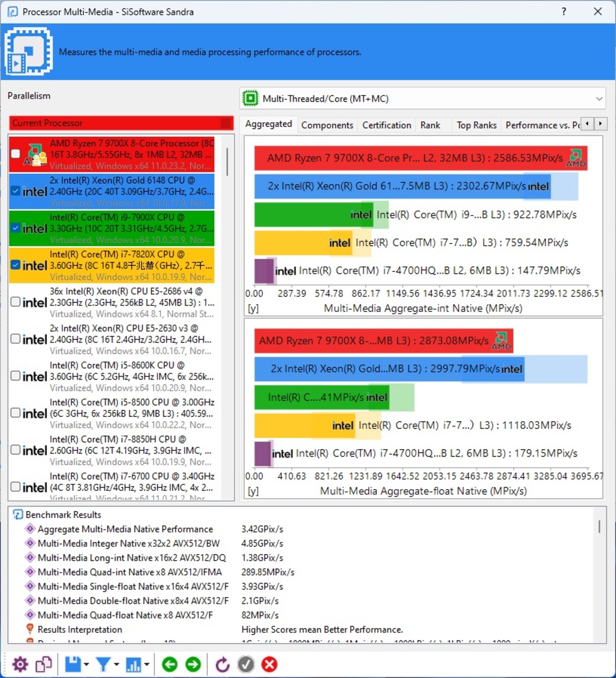
Task: Click the intel logo beside Core i7-7820X
Action: click(35, 265)
